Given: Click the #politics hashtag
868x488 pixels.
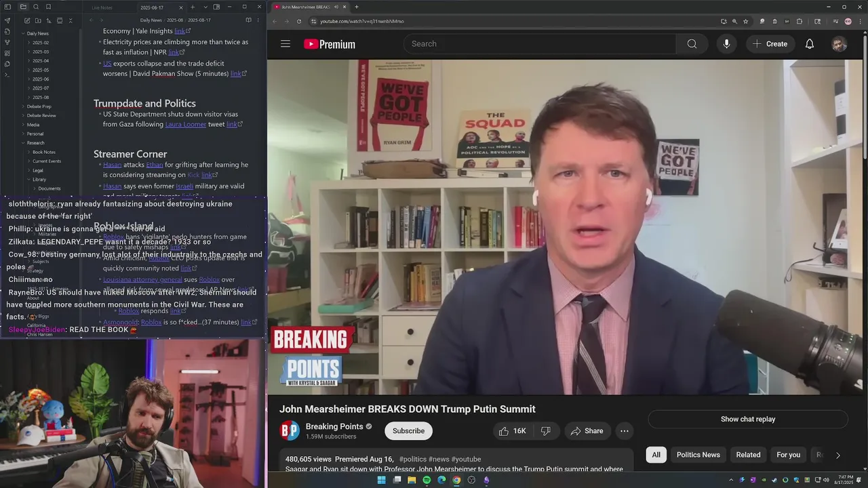Looking at the screenshot, I should 412,459.
